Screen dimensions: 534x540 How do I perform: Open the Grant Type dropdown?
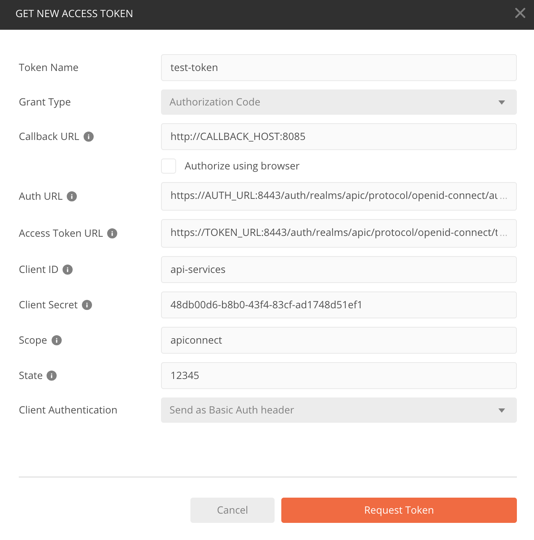339,102
